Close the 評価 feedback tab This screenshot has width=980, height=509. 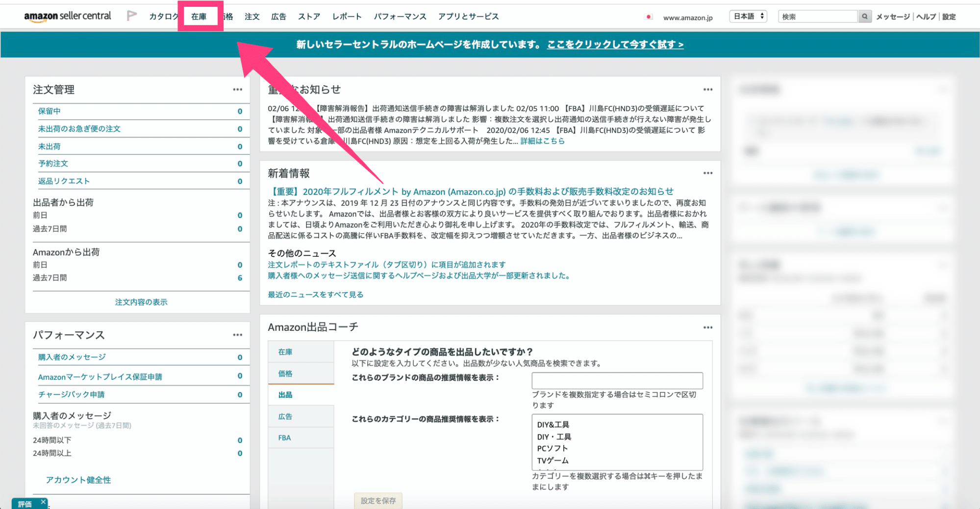tap(43, 502)
